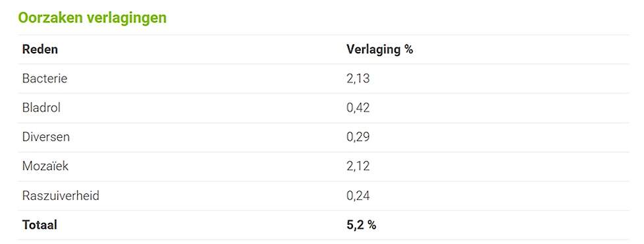Click the Bacterie row label

(x=45, y=78)
